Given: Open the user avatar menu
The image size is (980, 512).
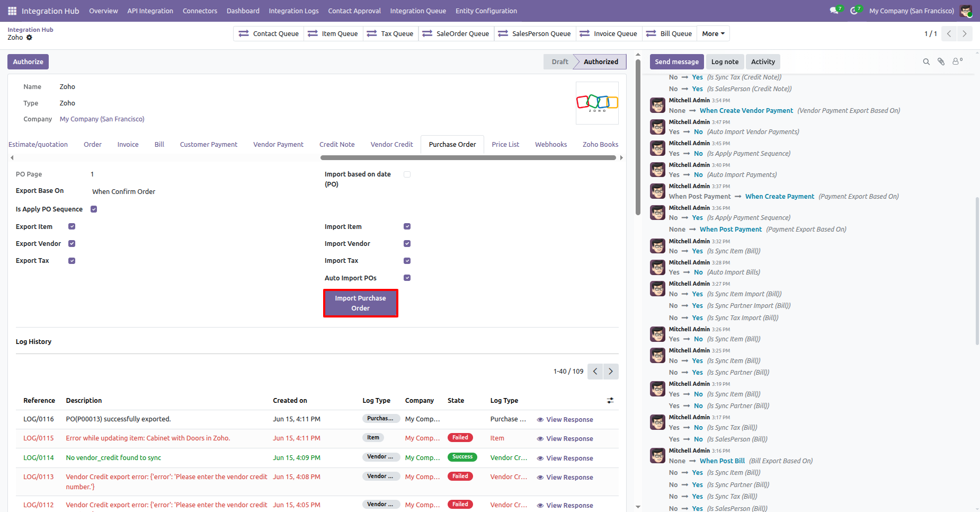Looking at the screenshot, I should click(966, 11).
